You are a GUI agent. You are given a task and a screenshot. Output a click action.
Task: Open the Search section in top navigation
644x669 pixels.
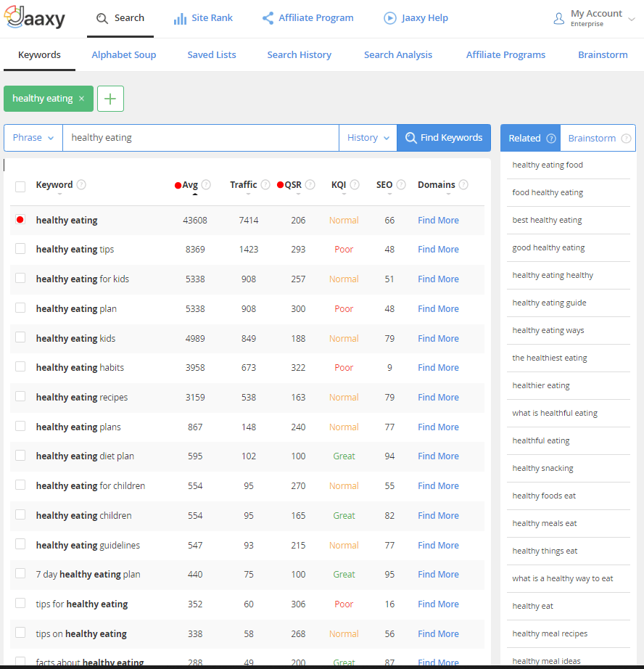120,18
